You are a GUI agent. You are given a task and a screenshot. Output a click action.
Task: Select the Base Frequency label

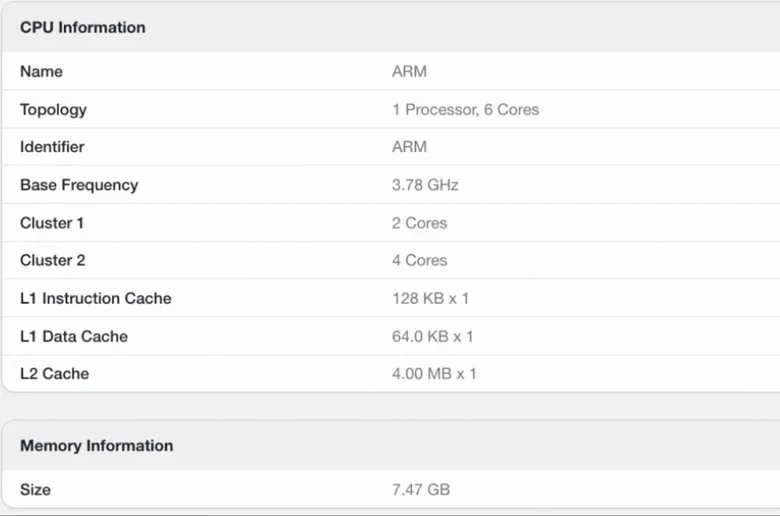79,185
